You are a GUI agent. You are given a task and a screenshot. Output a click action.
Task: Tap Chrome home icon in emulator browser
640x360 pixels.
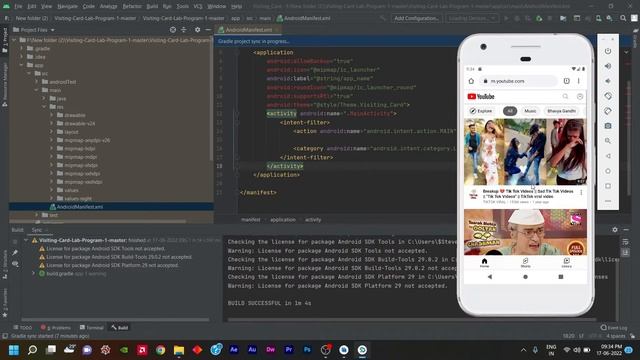(471, 81)
